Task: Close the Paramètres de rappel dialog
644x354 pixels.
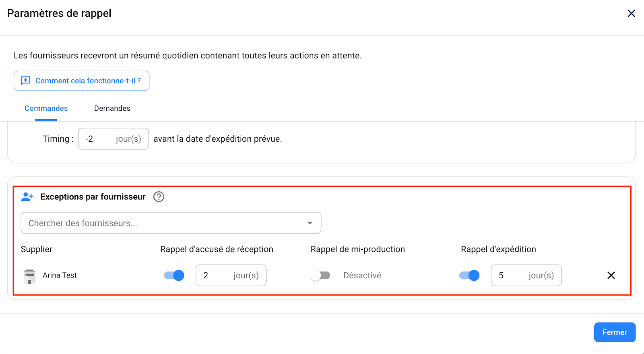Action: (x=631, y=13)
